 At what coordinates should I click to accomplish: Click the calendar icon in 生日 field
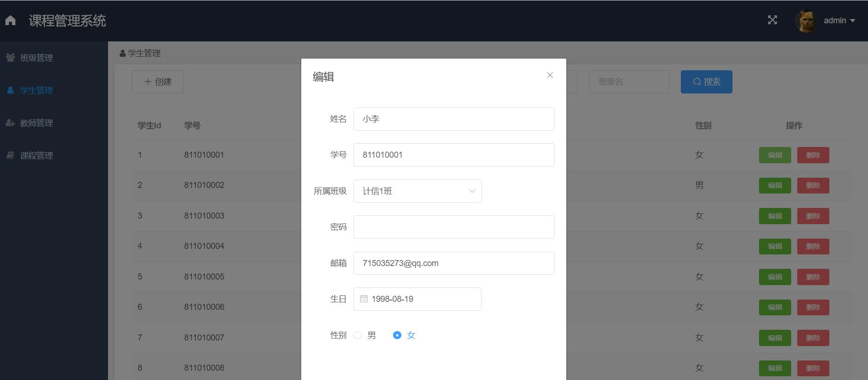364,299
